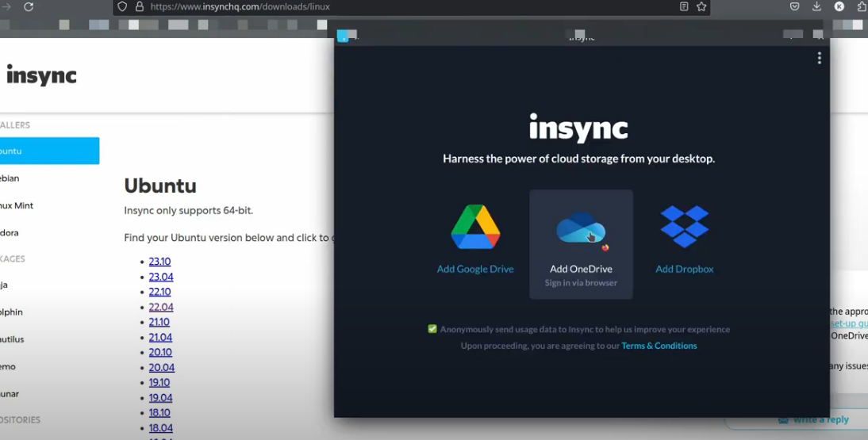Choose the Ubuntu 22.04 version link
This screenshot has height=440, width=868.
161,307
